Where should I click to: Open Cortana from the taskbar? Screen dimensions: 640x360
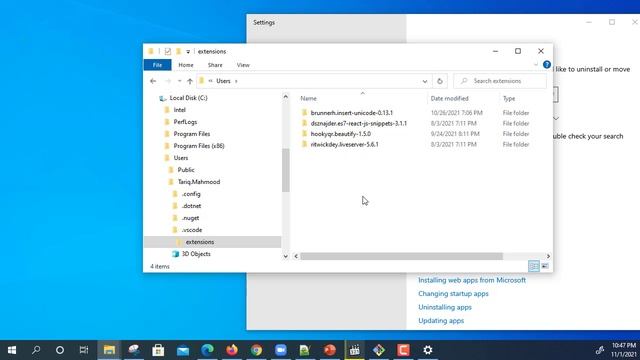coord(60,350)
